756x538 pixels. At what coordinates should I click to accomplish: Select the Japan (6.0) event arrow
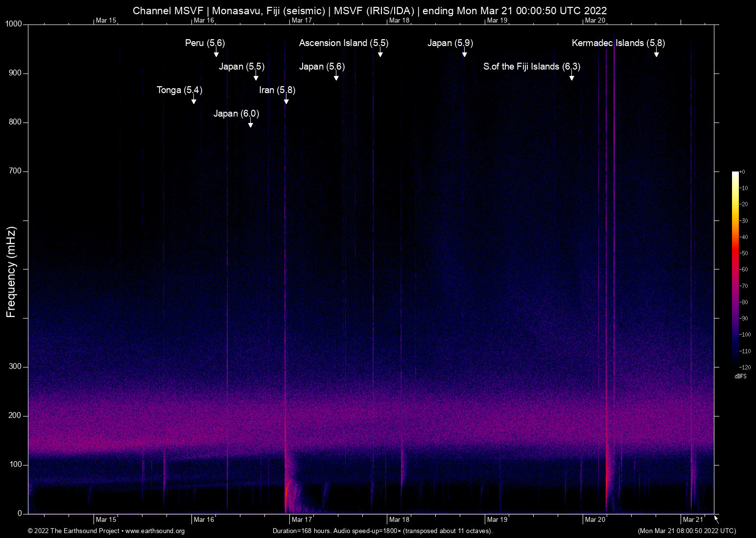[251, 123]
